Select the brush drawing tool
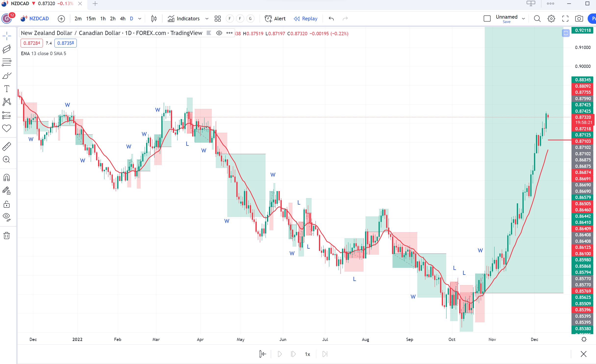The image size is (596, 364). (x=7, y=75)
